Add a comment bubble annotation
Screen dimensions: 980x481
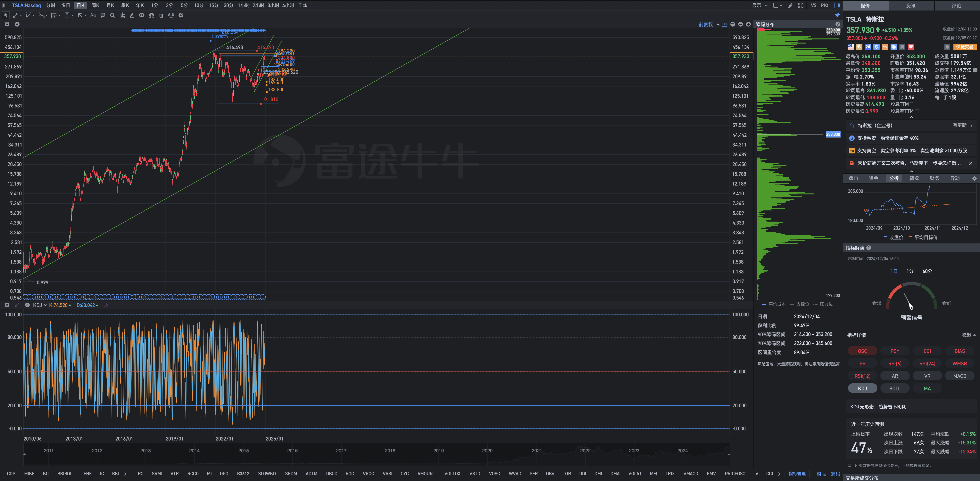[103, 15]
